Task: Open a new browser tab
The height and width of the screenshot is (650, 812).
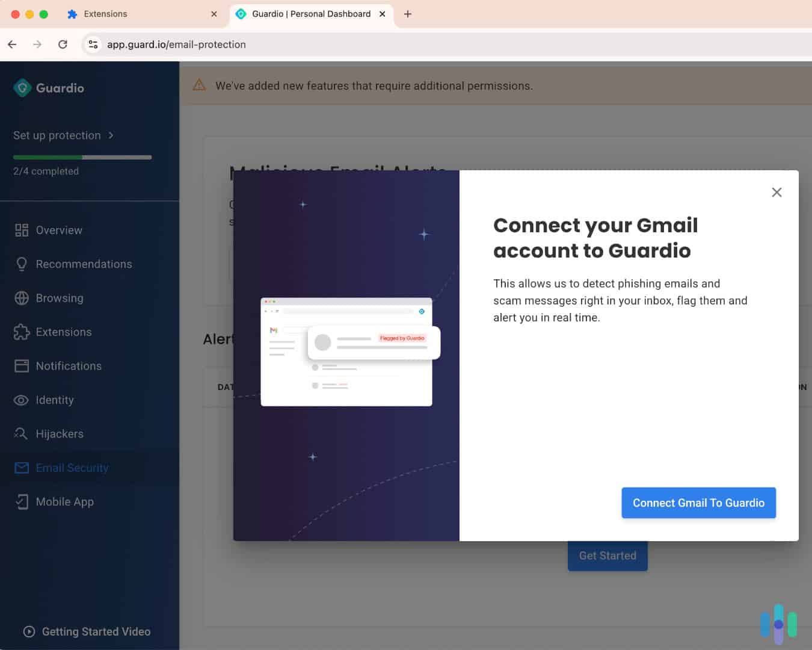Action: point(408,13)
